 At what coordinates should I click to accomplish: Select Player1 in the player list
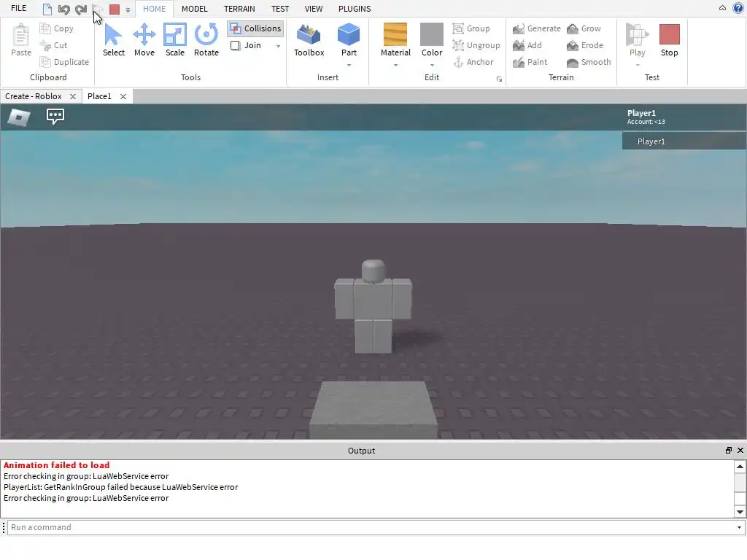coord(684,141)
